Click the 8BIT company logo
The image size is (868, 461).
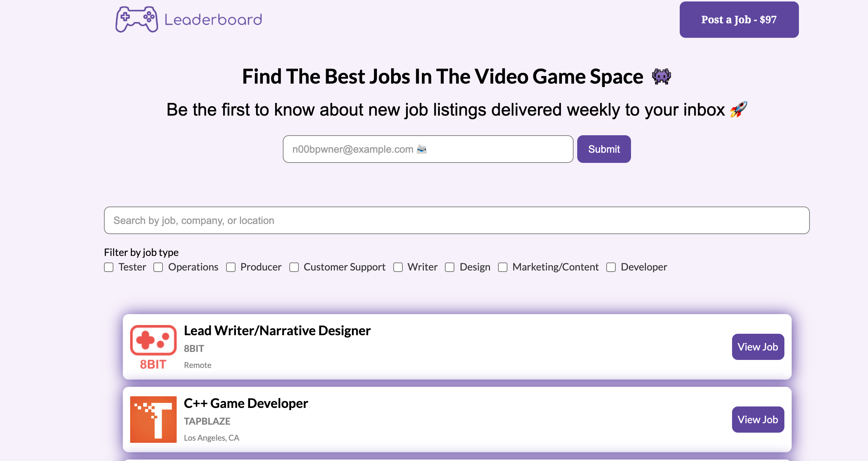(x=153, y=346)
